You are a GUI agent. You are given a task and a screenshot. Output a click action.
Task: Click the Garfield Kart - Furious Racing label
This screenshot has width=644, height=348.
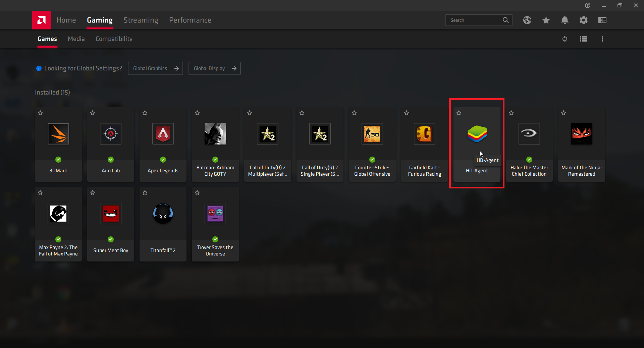(x=425, y=171)
